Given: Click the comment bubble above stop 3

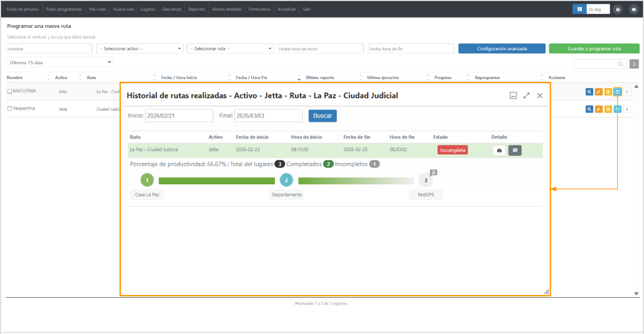Looking at the screenshot, I should tap(434, 173).
